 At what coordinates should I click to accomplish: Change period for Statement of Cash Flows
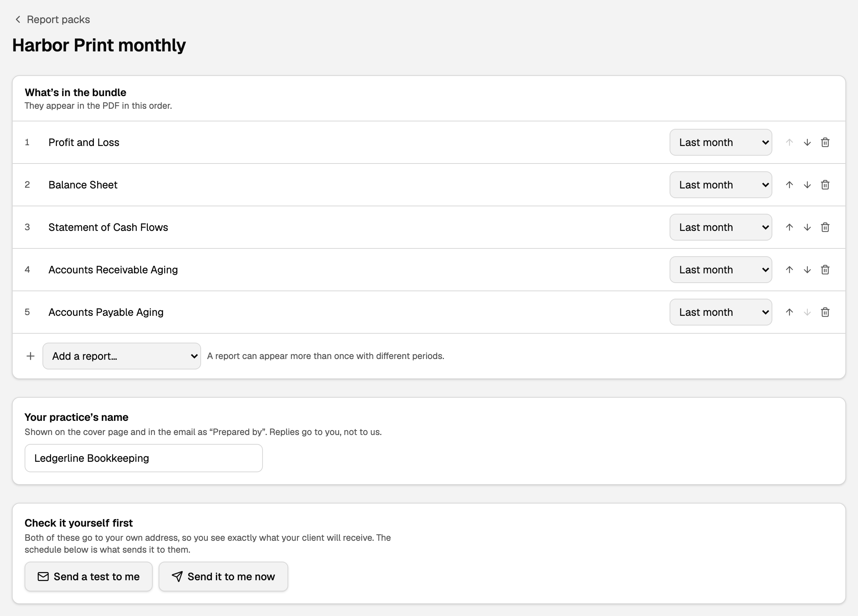coord(721,227)
